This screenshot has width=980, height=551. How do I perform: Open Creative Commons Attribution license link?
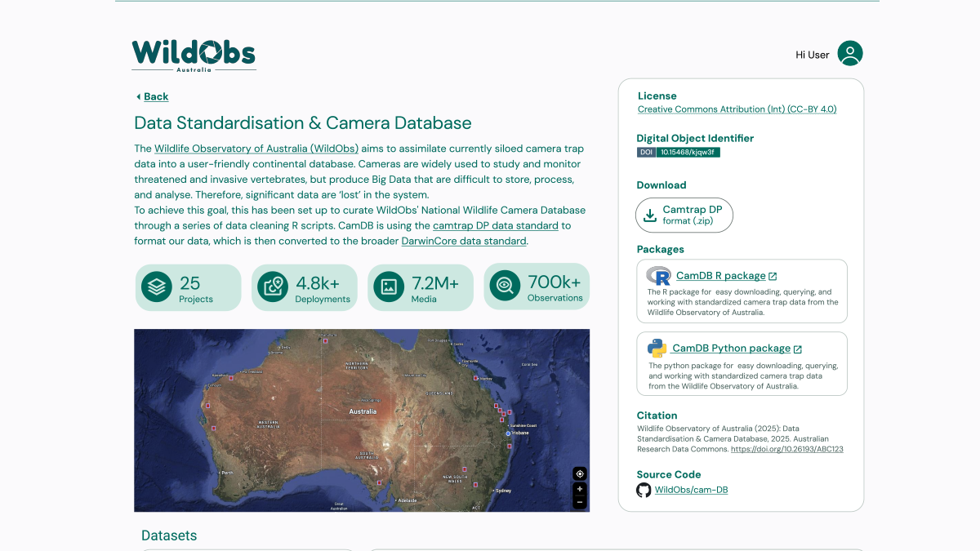tap(737, 109)
